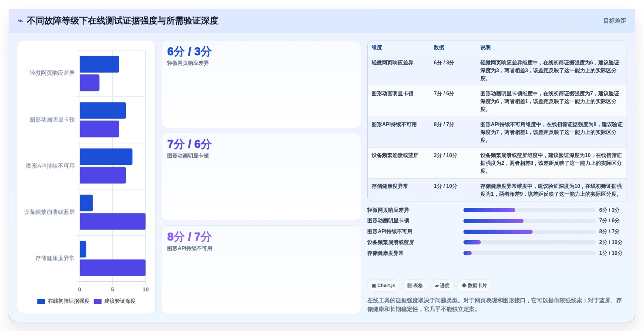This screenshot has width=644, height=331.
Task: Click chart purple bar for 存储健康度异常
Action: (x=113, y=267)
